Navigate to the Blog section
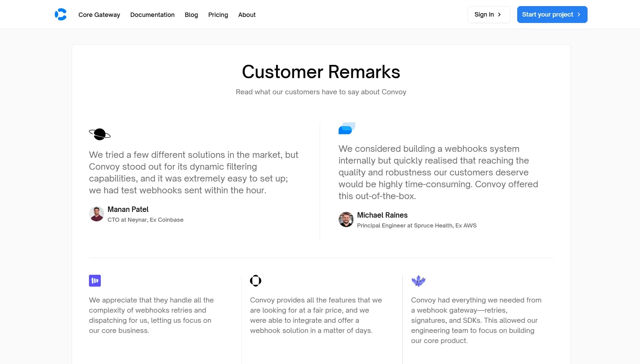 (191, 15)
